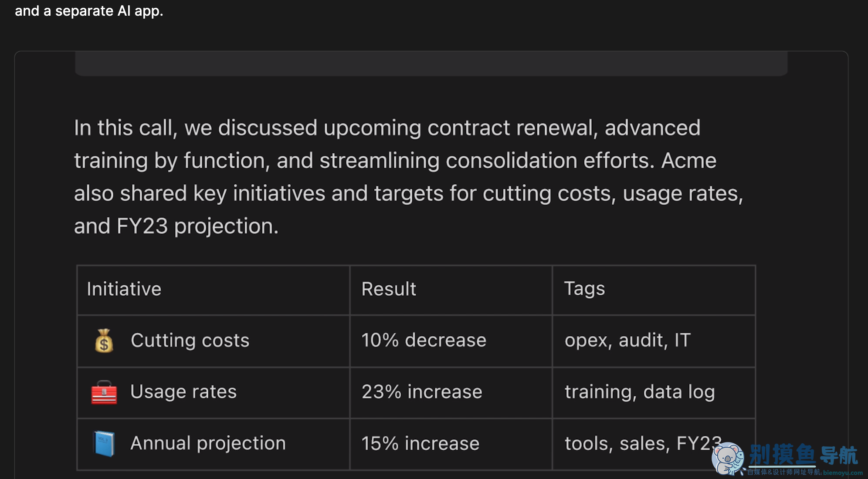Click the Cutting costs cell

coord(214,341)
